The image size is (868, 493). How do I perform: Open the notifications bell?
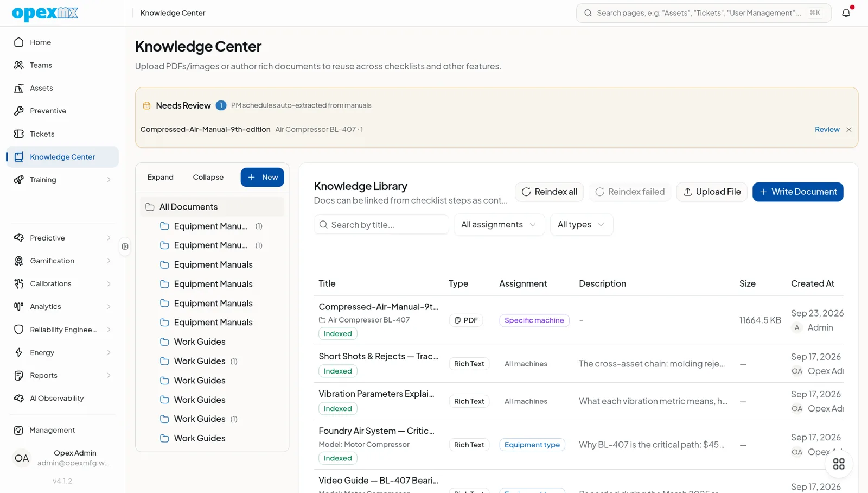tap(846, 12)
